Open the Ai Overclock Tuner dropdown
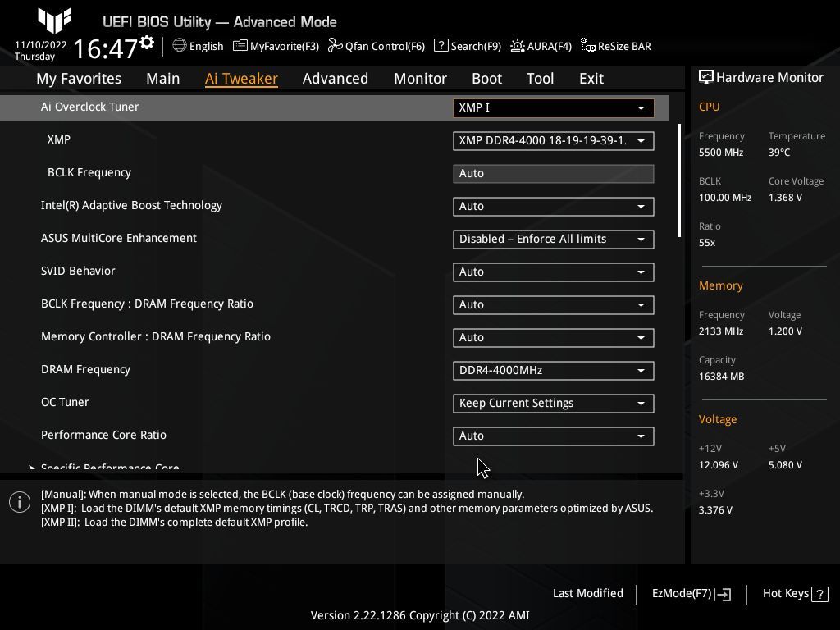This screenshot has width=840, height=630. pyautogui.click(x=554, y=107)
